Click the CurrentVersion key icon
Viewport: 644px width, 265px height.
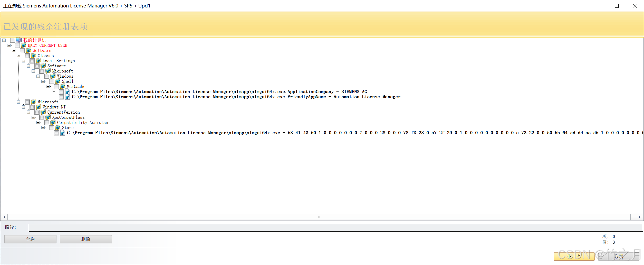[x=43, y=112]
